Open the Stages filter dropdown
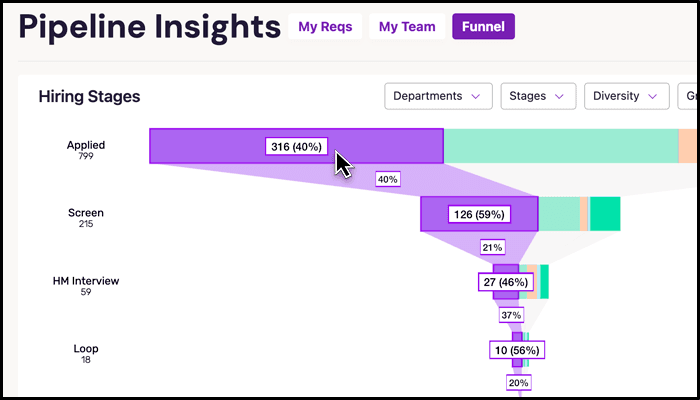This screenshot has width=700, height=400. (x=537, y=96)
